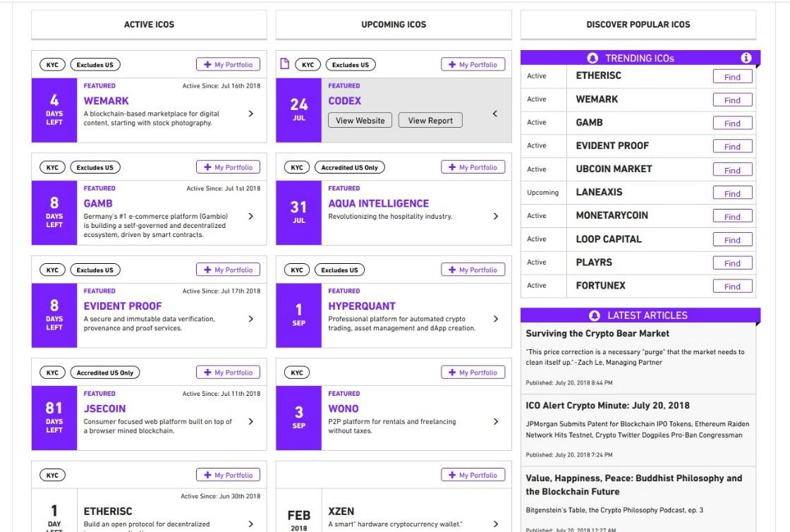Open the CODEX ICO title link
Screen dimensions: 790x532
(x=345, y=101)
